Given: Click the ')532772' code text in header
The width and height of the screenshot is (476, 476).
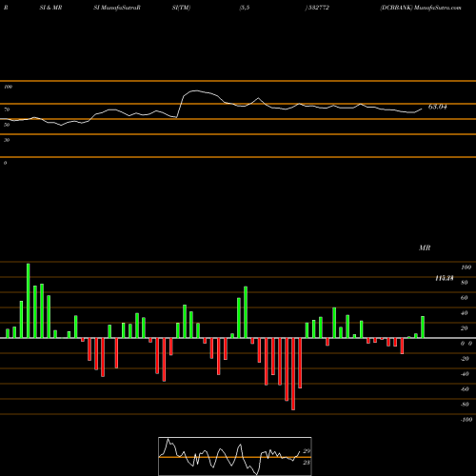Looking at the screenshot, I should pyautogui.click(x=317, y=8).
